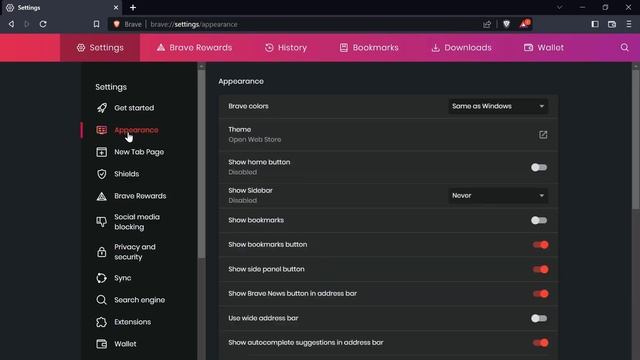640x360 pixels.
Task: Open Shields settings in sidebar
Action: (x=127, y=174)
